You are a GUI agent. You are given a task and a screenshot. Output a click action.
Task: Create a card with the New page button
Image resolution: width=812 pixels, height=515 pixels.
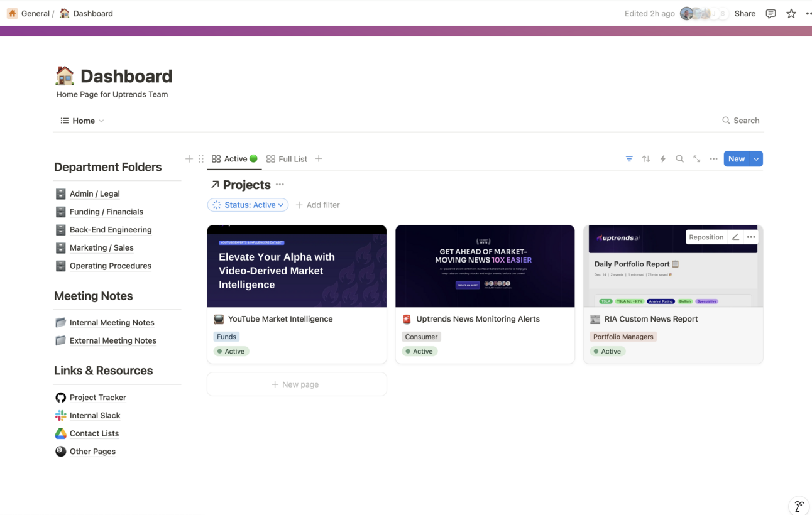pyautogui.click(x=296, y=384)
